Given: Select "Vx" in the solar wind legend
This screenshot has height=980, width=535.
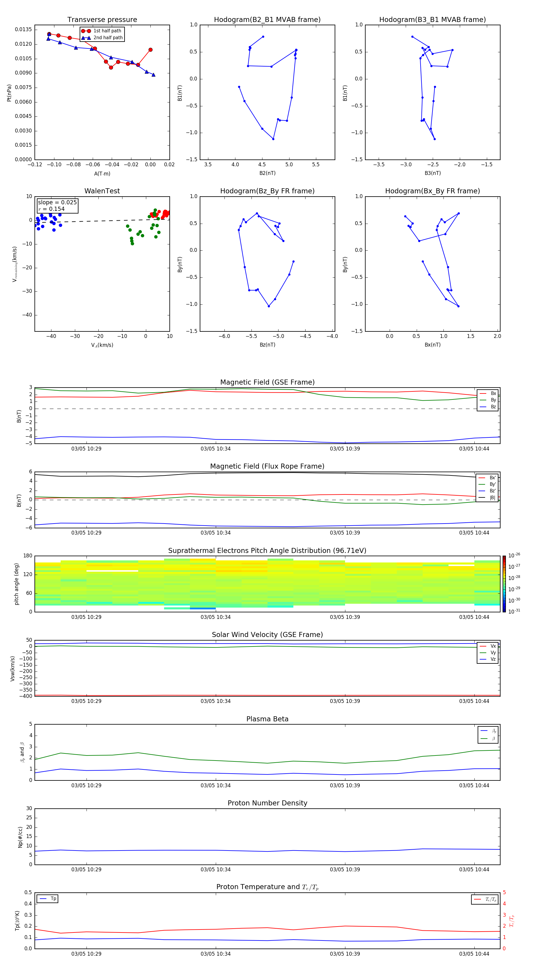Looking at the screenshot, I should [x=488, y=646].
